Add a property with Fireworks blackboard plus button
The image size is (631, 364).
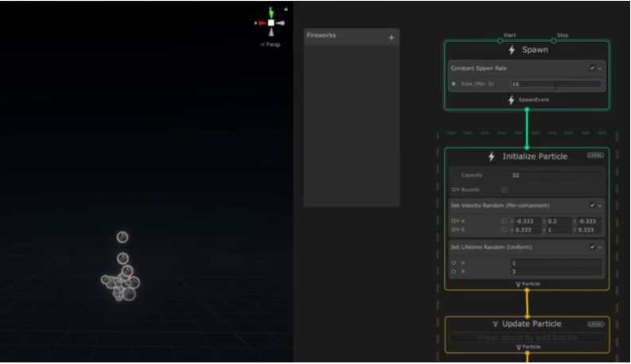coord(391,38)
